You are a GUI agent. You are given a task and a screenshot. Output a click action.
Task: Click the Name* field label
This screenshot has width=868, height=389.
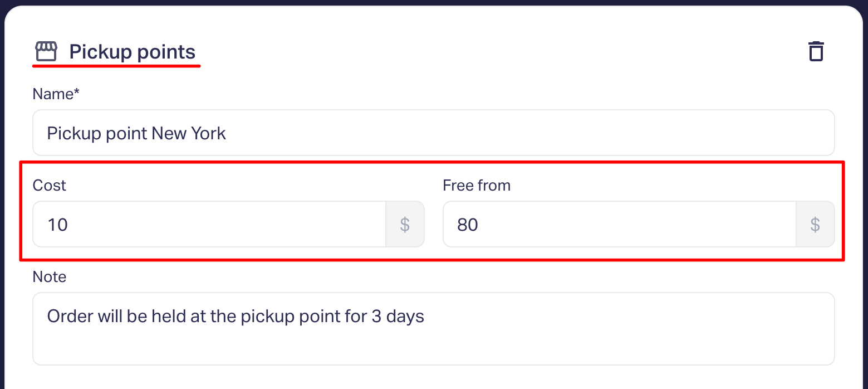[56, 94]
